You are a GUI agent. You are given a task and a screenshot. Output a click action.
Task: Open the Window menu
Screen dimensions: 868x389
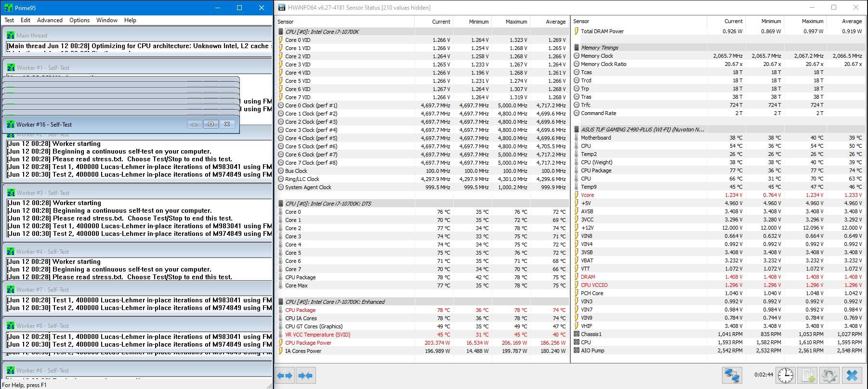[x=107, y=20]
